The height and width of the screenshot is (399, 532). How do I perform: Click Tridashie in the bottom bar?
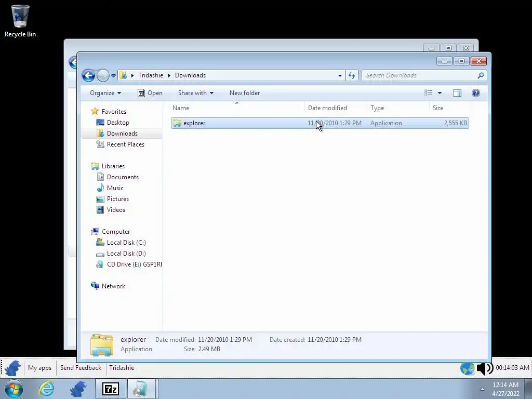(122, 368)
